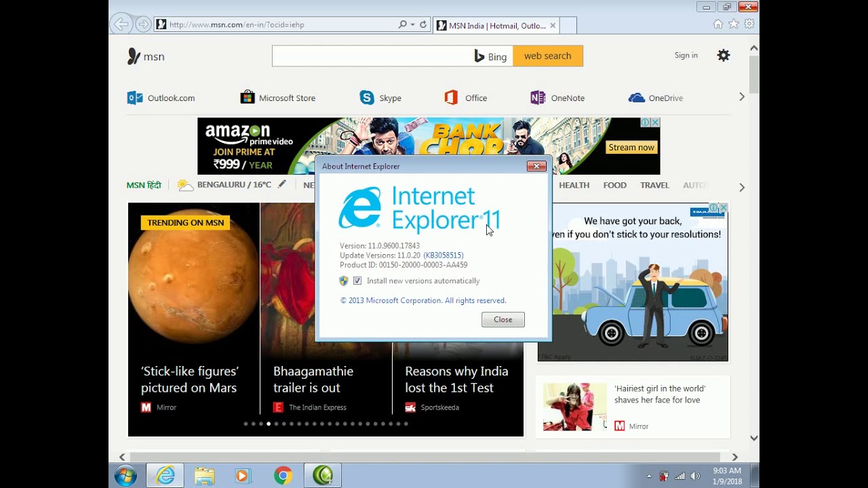Viewport: 868px width, 488px height.
Task: Open the Windows Start button
Action: click(x=125, y=476)
